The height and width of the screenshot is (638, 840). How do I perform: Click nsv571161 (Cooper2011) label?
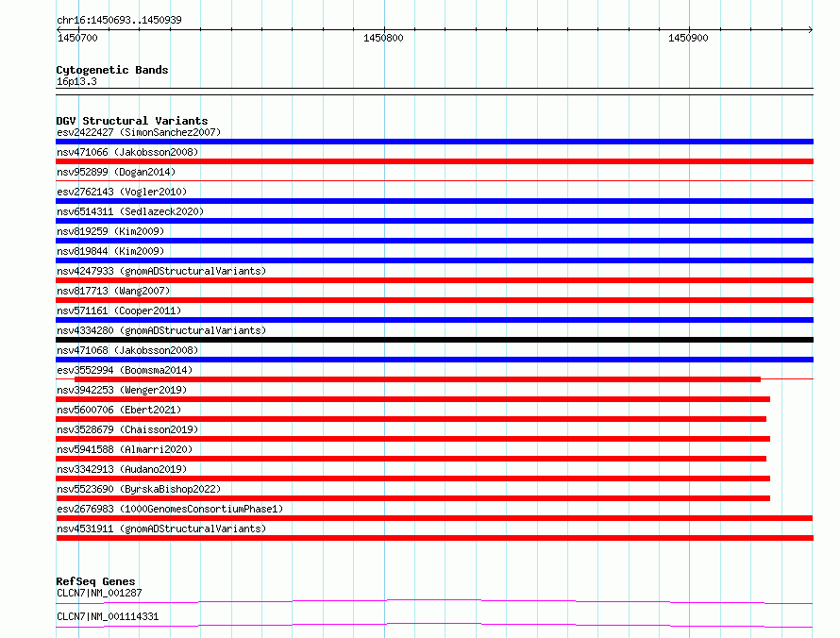tap(119, 311)
